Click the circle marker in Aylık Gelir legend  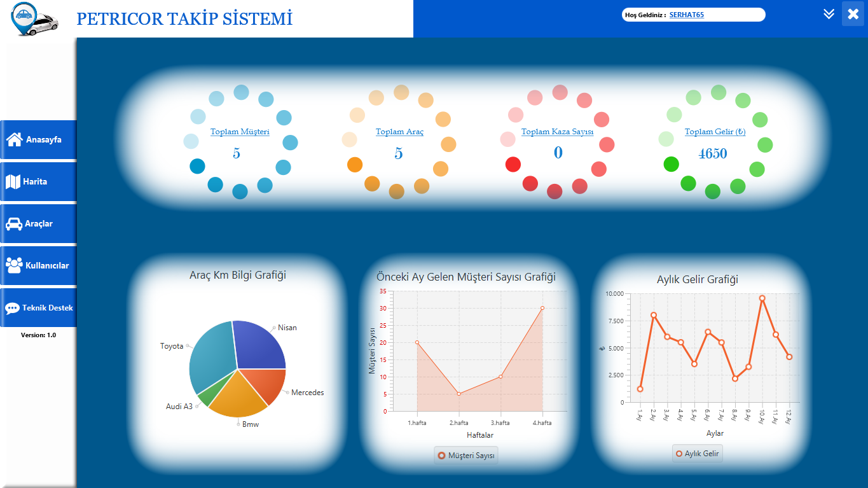679,453
